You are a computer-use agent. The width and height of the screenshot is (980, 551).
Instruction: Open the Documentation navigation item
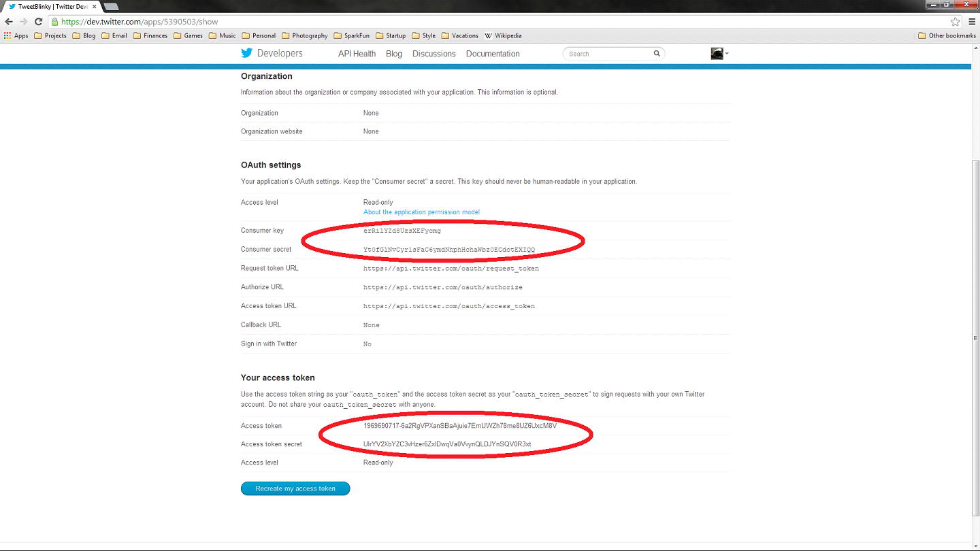[x=493, y=54]
